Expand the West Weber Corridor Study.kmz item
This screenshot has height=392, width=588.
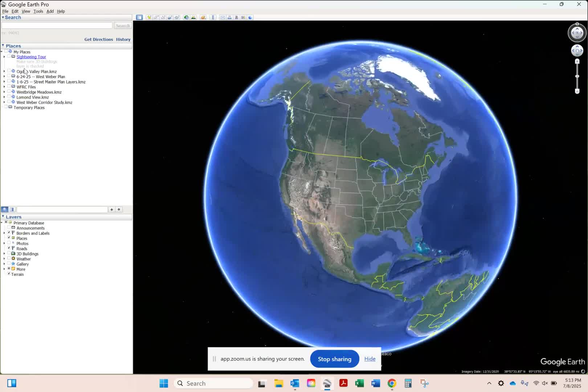4,102
